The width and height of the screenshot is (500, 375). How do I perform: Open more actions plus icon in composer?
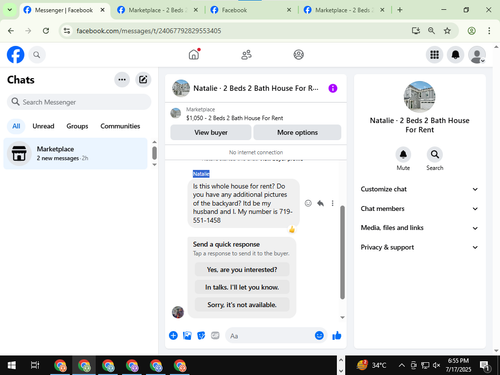[173, 335]
